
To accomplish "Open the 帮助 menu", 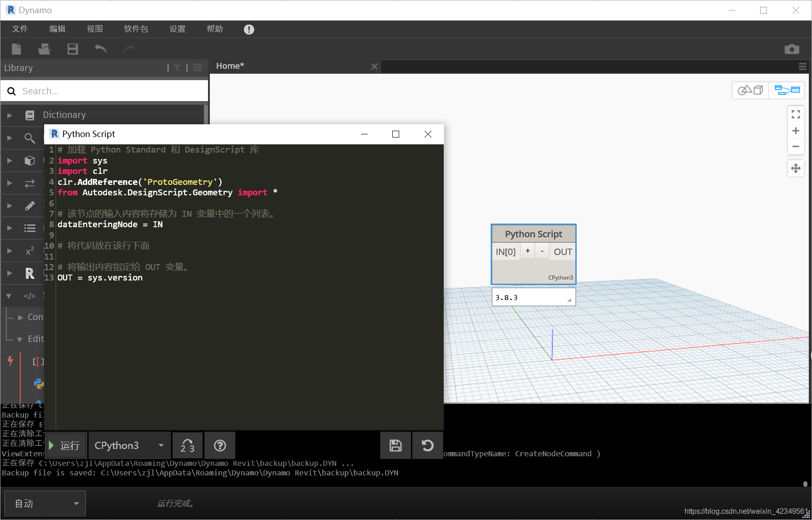I will pyautogui.click(x=215, y=29).
